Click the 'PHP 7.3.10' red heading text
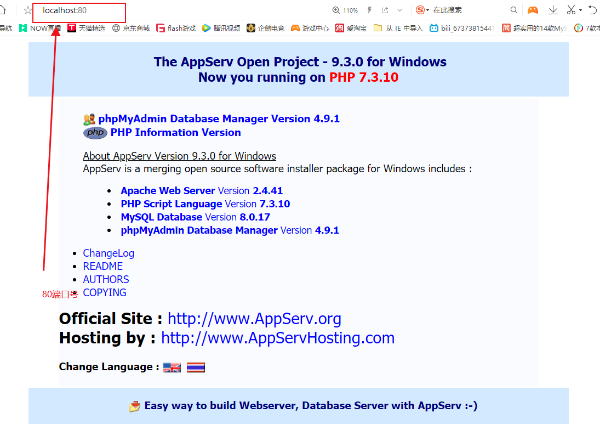This screenshot has width=600, height=424. pos(364,77)
